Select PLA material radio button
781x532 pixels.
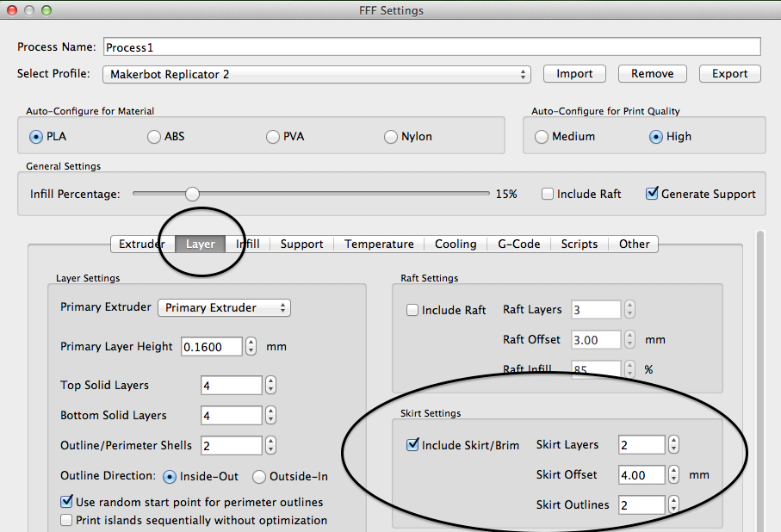36,137
